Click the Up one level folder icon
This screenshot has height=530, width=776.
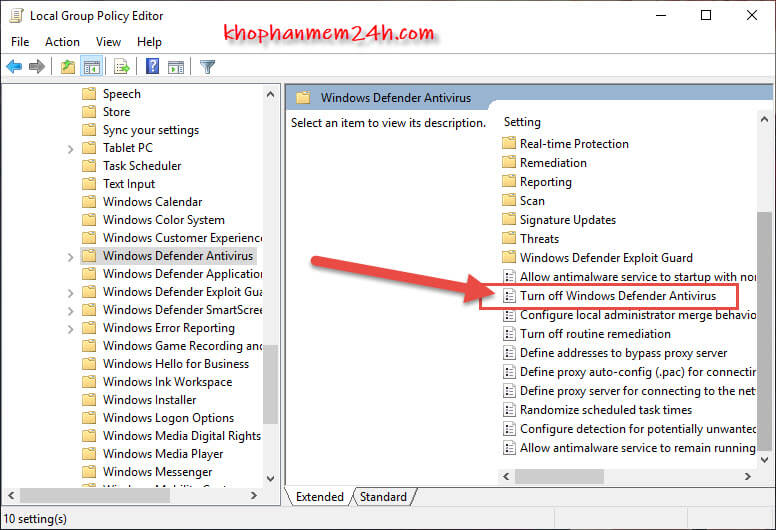pyautogui.click(x=67, y=67)
